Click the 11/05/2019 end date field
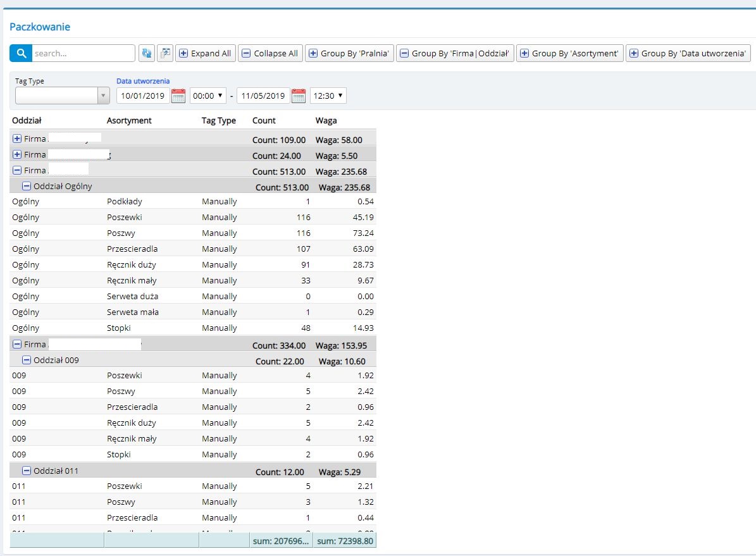Image resolution: width=756 pixels, height=556 pixels. coord(263,96)
